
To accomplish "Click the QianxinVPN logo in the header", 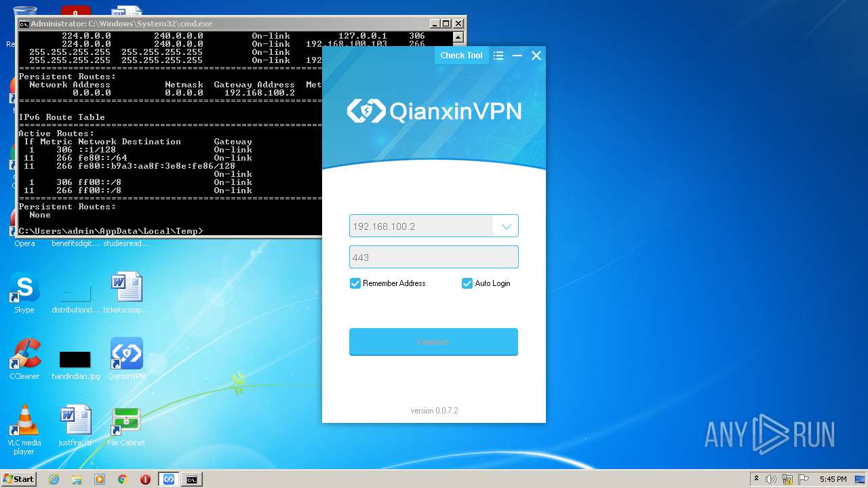I will [434, 111].
